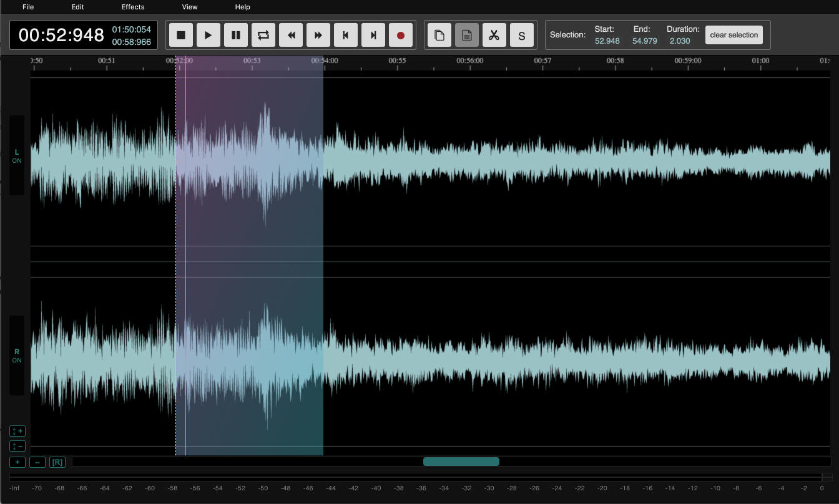The width and height of the screenshot is (839, 504).
Task: Open the Edit menu
Action: click(x=77, y=7)
